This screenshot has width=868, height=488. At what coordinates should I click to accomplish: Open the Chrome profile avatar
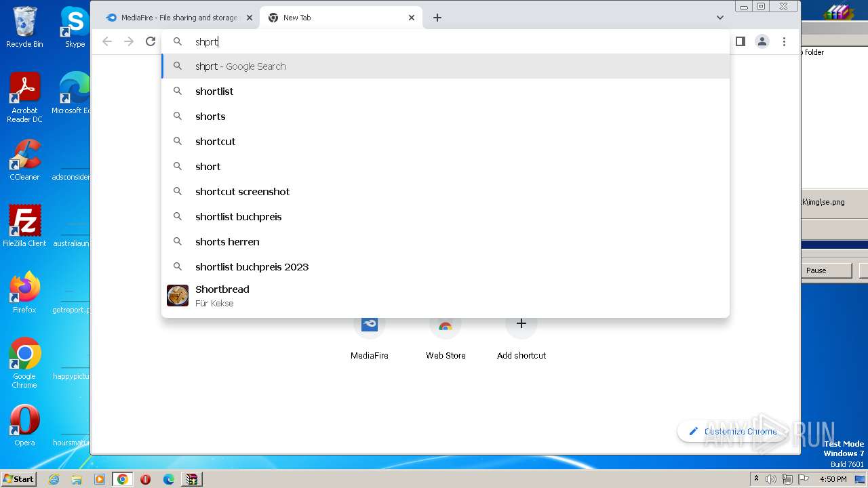762,41
